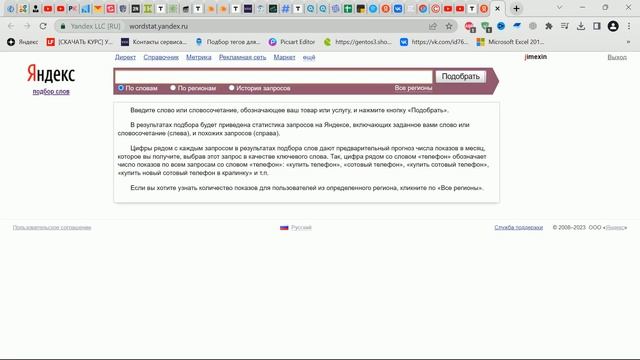
Task: Click the blue round extension icon
Action: coord(501,26)
